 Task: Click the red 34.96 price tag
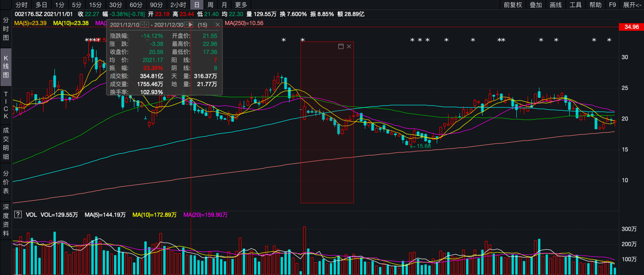(632, 27)
